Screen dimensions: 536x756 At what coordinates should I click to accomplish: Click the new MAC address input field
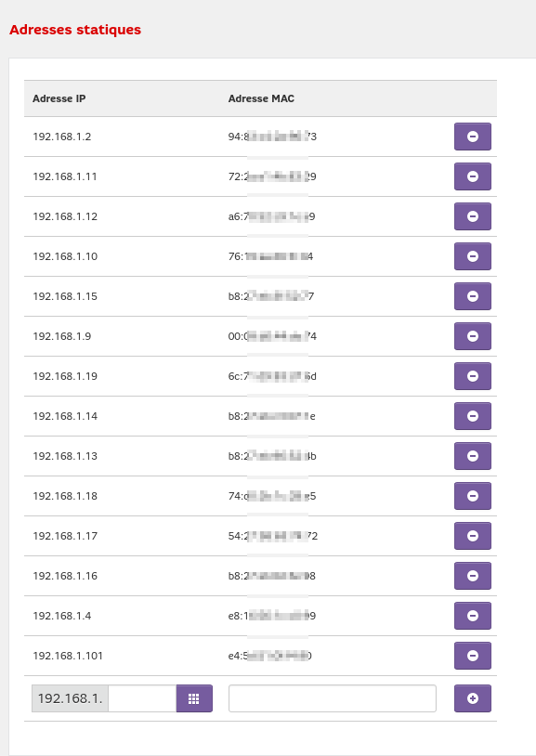coord(333,698)
